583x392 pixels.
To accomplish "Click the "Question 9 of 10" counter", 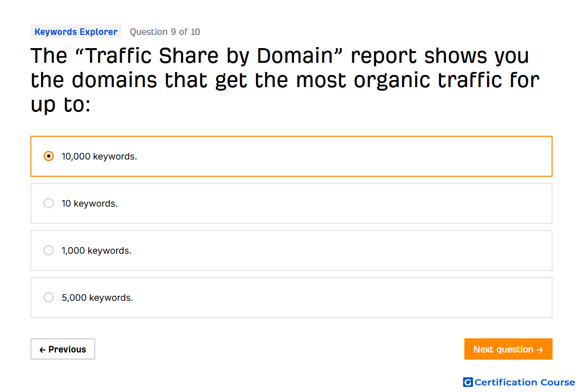I will (x=165, y=32).
